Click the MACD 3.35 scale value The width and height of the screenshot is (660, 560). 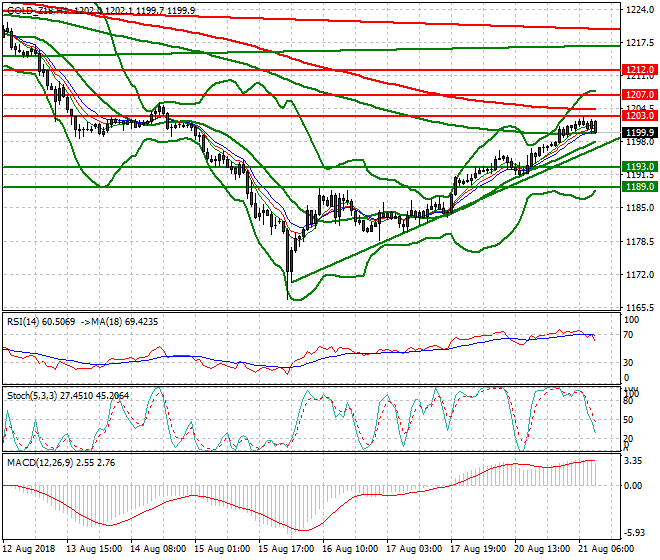pos(633,461)
